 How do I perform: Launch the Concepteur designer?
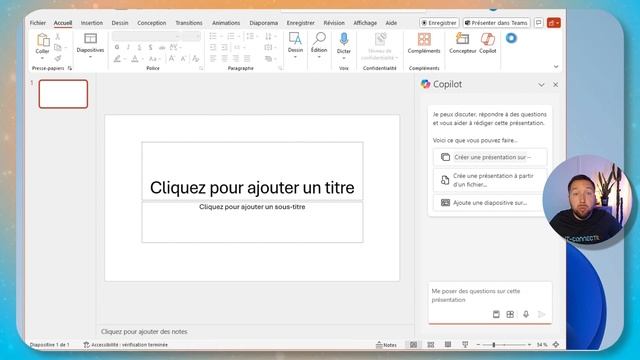(462, 42)
